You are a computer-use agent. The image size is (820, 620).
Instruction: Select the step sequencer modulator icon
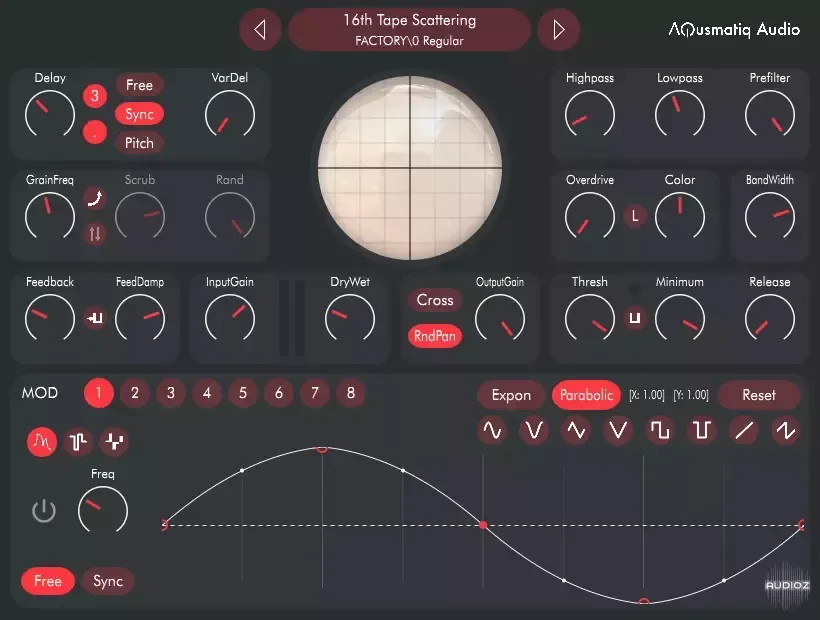coord(78,442)
